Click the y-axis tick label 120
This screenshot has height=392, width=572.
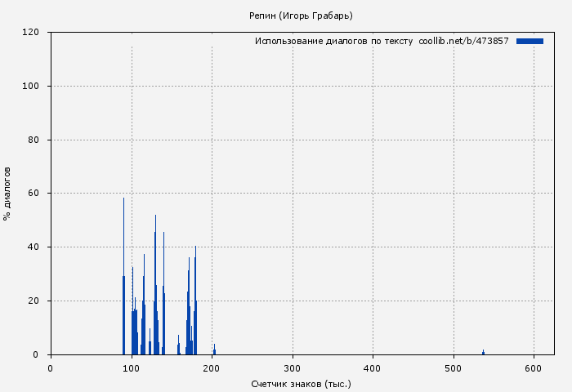(x=31, y=33)
